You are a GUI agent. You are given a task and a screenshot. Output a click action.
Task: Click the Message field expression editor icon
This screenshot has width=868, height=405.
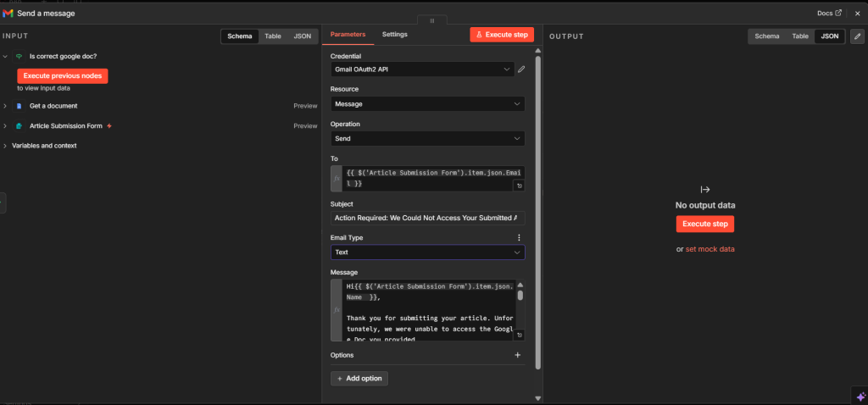tap(520, 336)
